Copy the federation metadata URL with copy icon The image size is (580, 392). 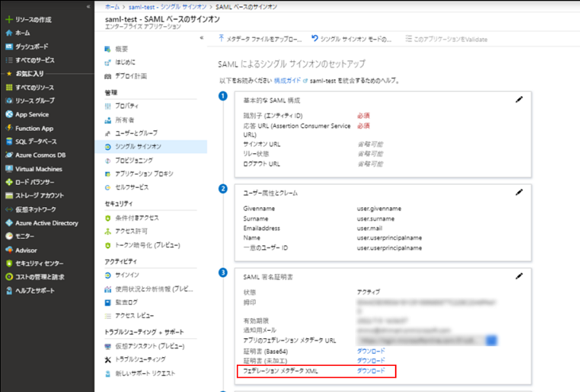click(x=491, y=340)
